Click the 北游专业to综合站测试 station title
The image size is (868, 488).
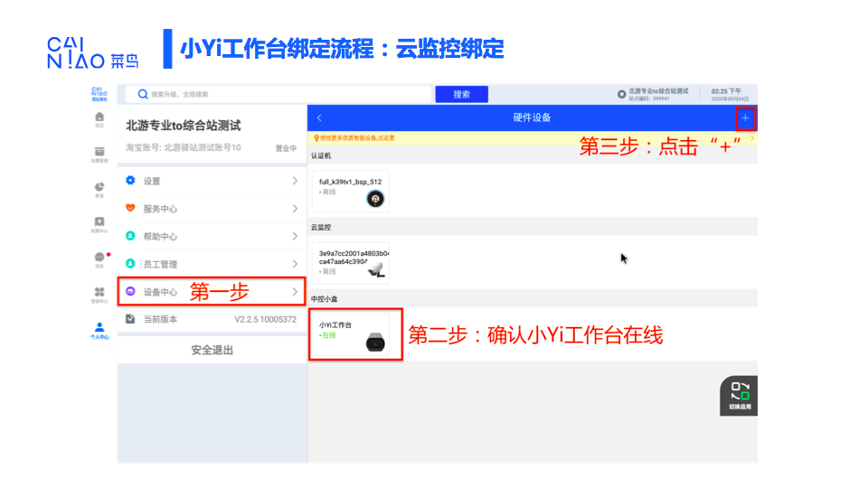(184, 126)
